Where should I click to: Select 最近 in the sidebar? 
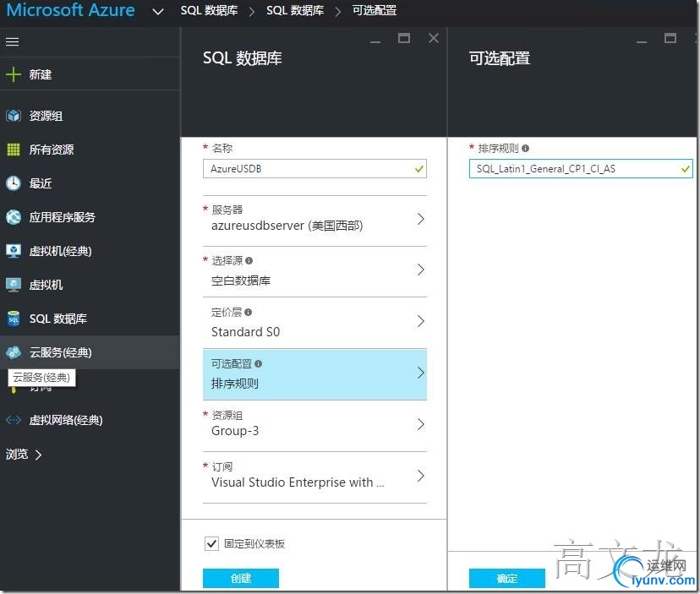[x=41, y=183]
